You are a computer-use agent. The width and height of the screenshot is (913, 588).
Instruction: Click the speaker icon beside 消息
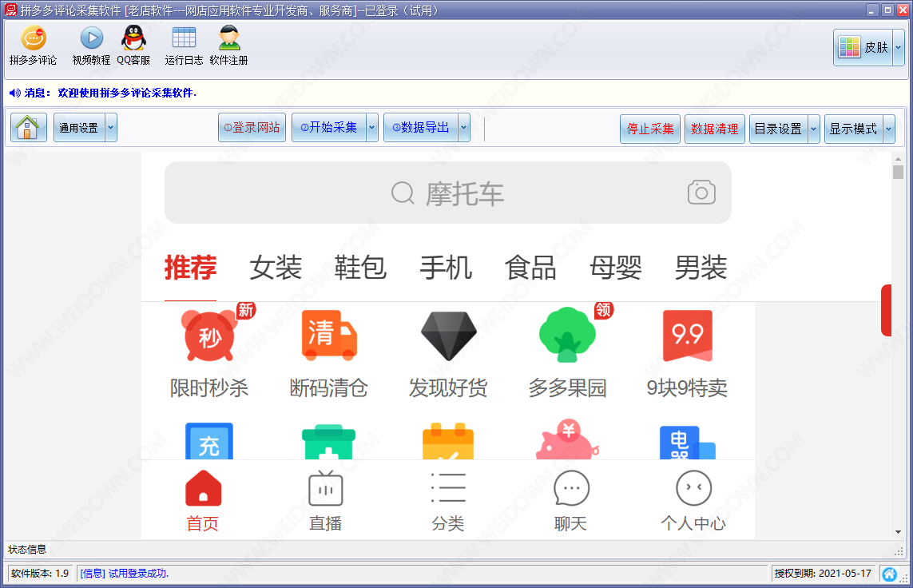coord(15,93)
